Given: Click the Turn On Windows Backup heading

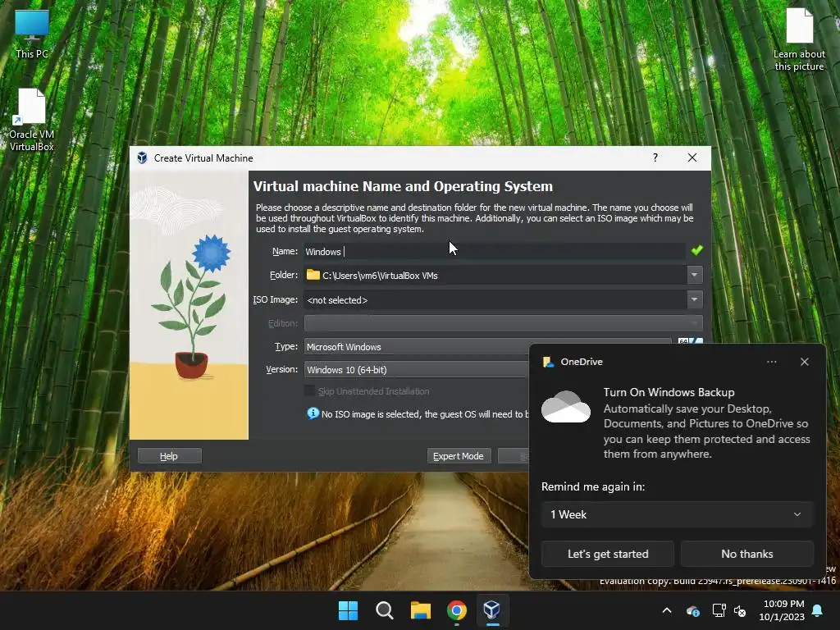Looking at the screenshot, I should (x=669, y=392).
